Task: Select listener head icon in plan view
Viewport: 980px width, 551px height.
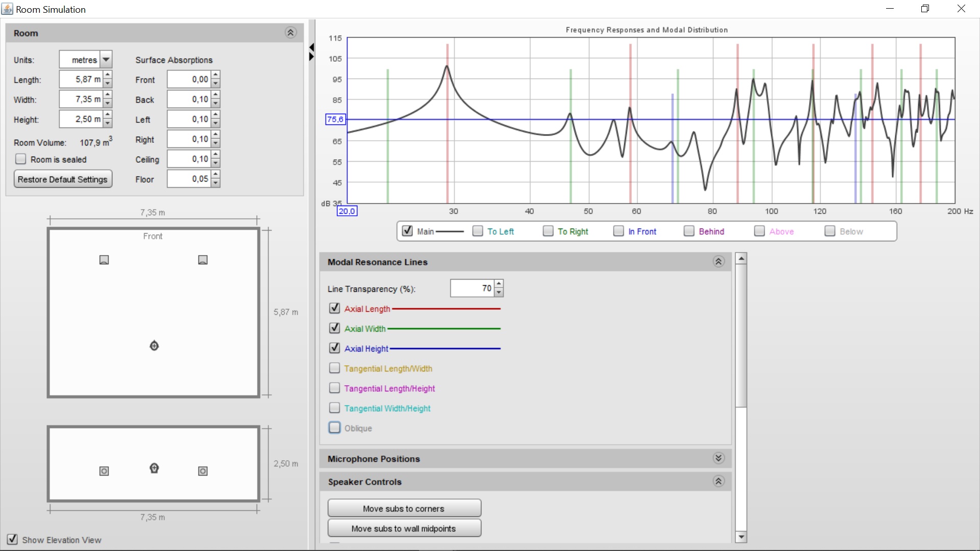Action: tap(154, 346)
